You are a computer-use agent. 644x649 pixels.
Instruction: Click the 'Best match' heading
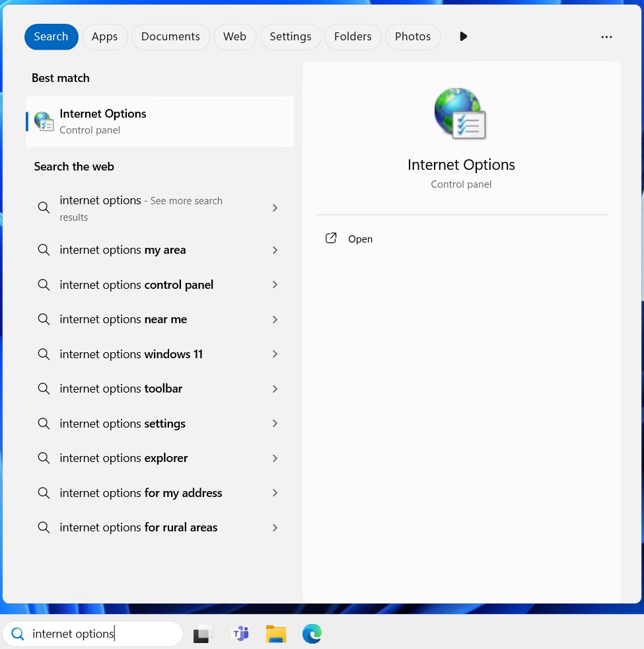[x=60, y=78]
